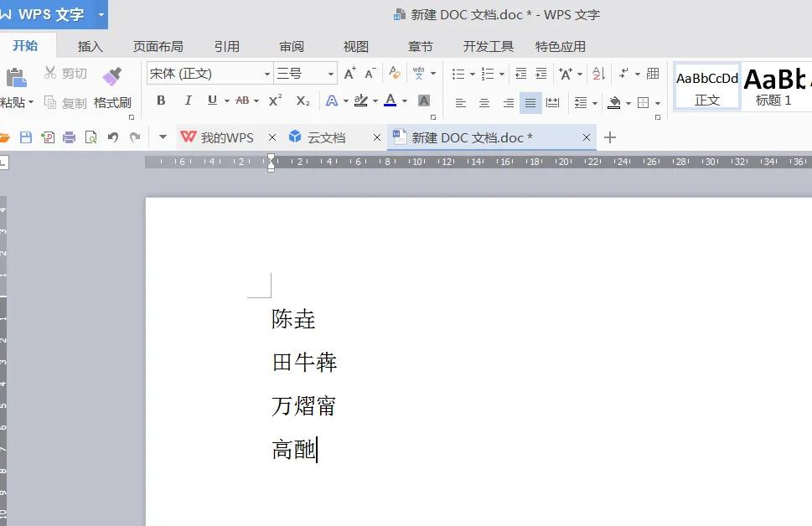Open borders dropdown arrow
This screenshot has height=526, width=812.
point(658,103)
